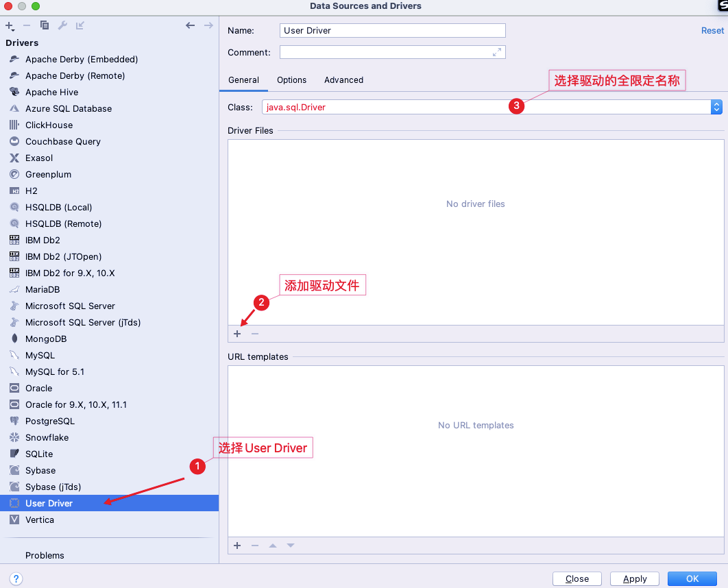
Task: Click the OK button
Action: coord(692,578)
